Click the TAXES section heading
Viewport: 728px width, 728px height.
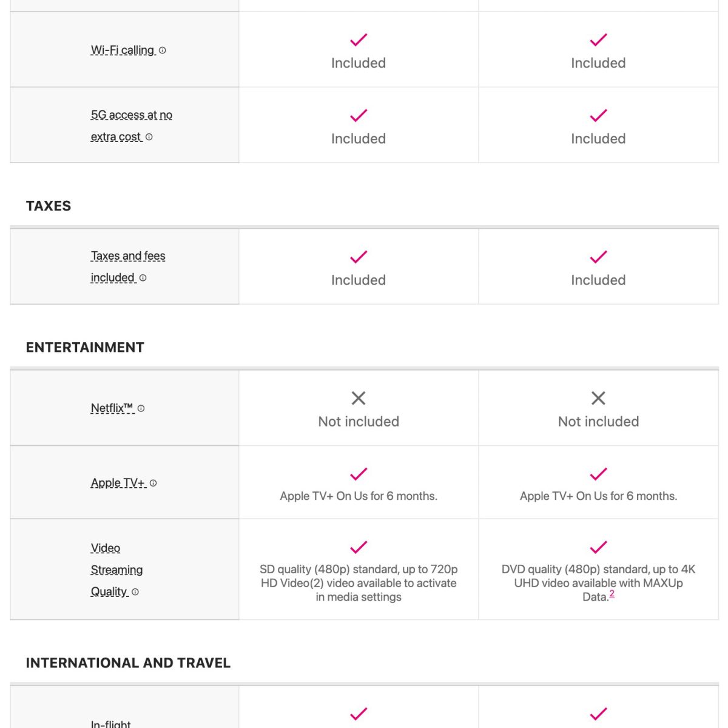[x=49, y=206]
